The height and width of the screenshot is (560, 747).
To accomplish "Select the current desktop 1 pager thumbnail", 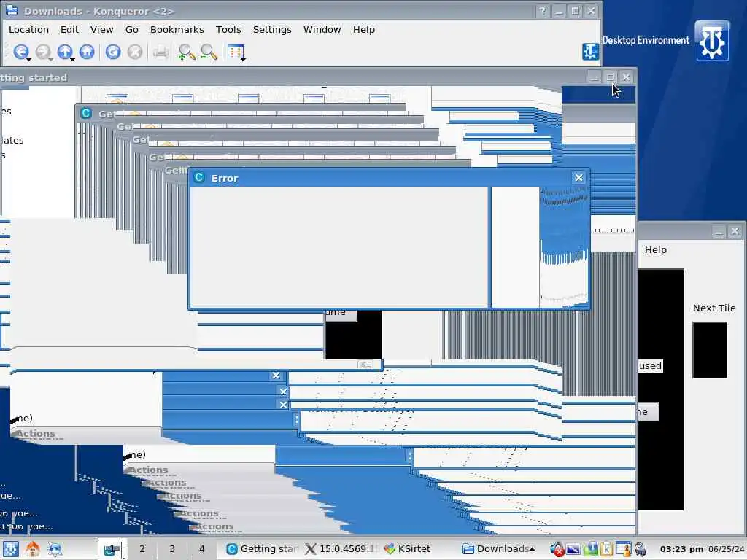I will pos(112,548).
